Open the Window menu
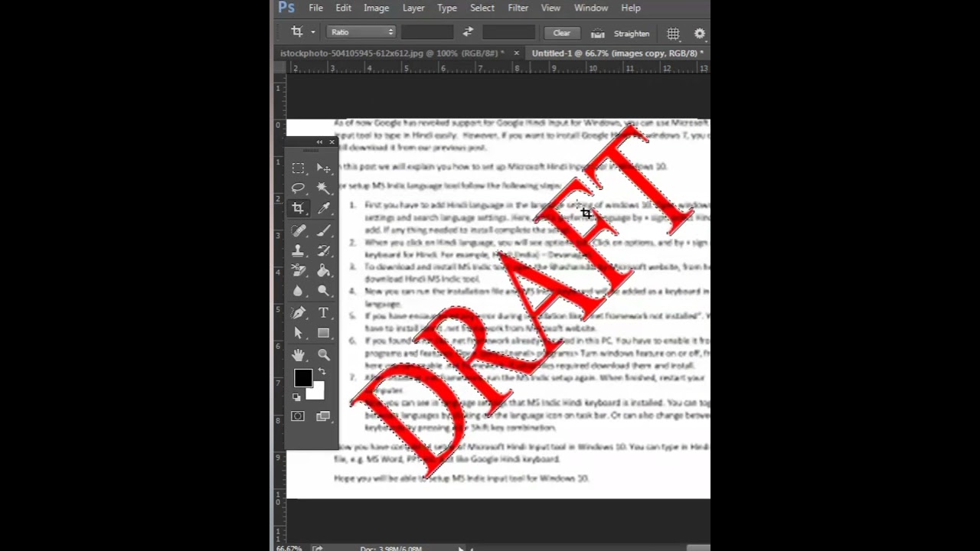The image size is (980, 551). tap(591, 8)
